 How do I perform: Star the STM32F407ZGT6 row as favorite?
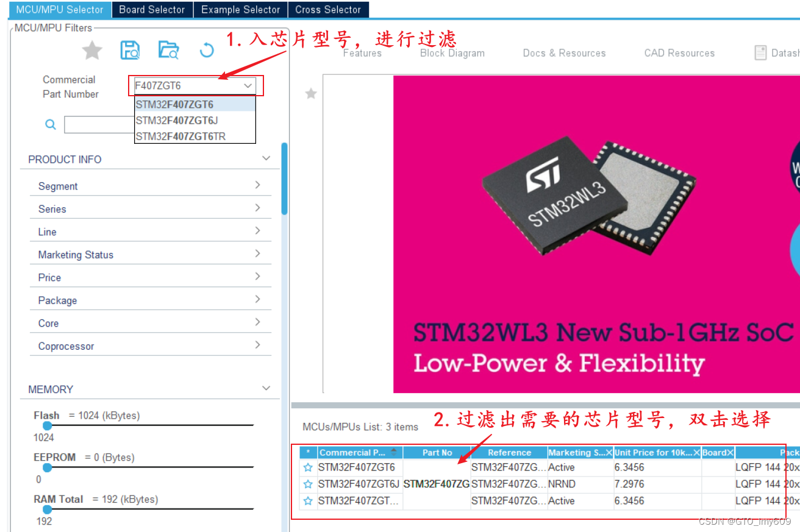pos(308,467)
